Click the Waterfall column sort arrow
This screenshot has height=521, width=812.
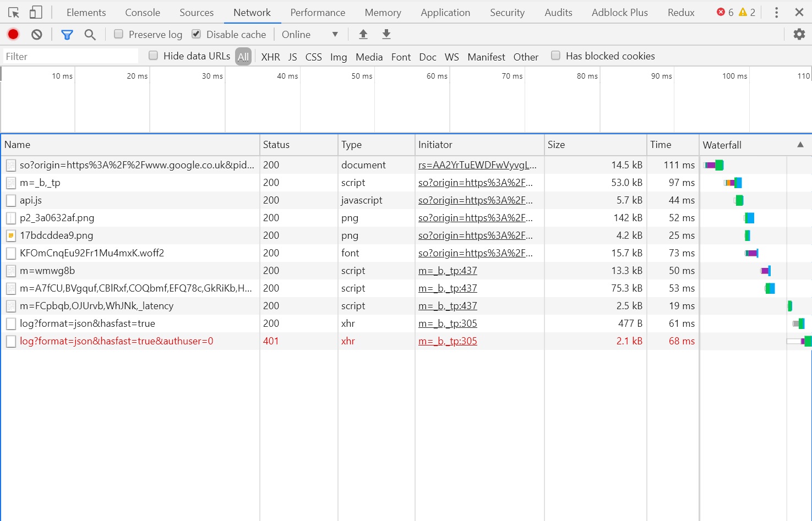800,145
